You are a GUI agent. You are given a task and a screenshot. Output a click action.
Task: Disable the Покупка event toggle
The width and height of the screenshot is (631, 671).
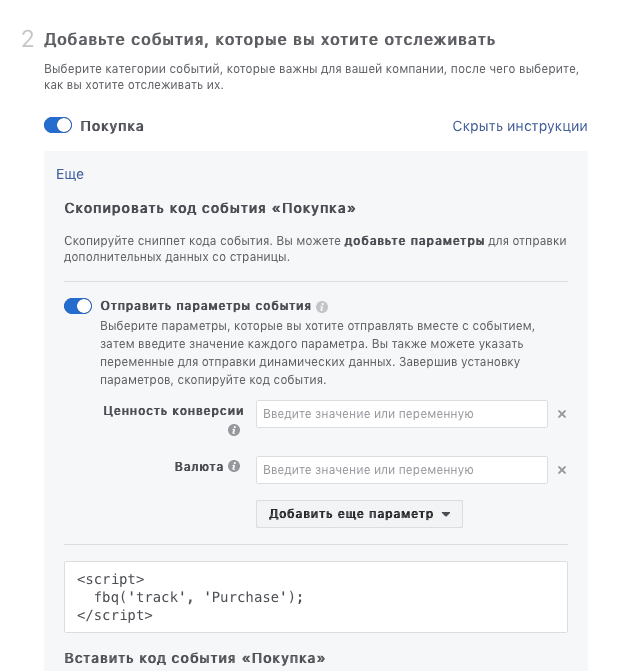(x=58, y=125)
